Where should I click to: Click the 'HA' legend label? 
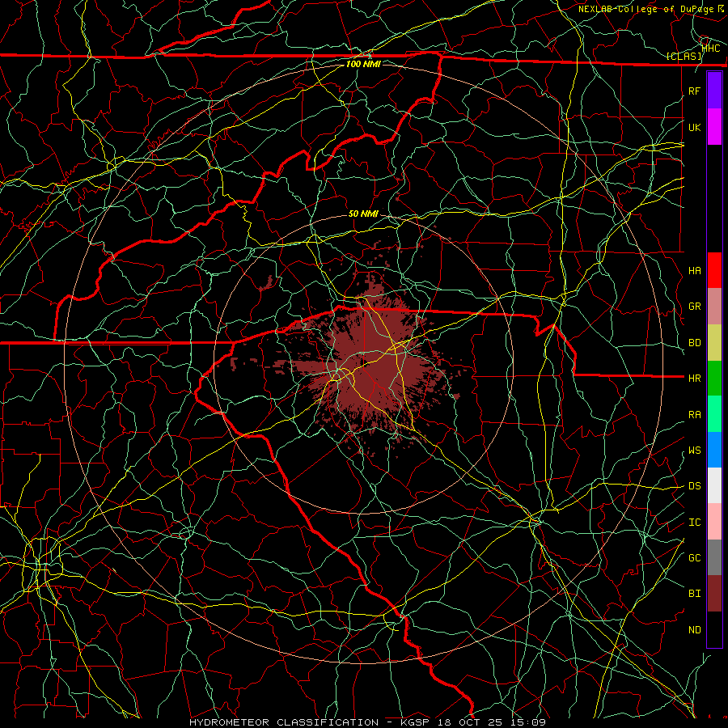(694, 270)
